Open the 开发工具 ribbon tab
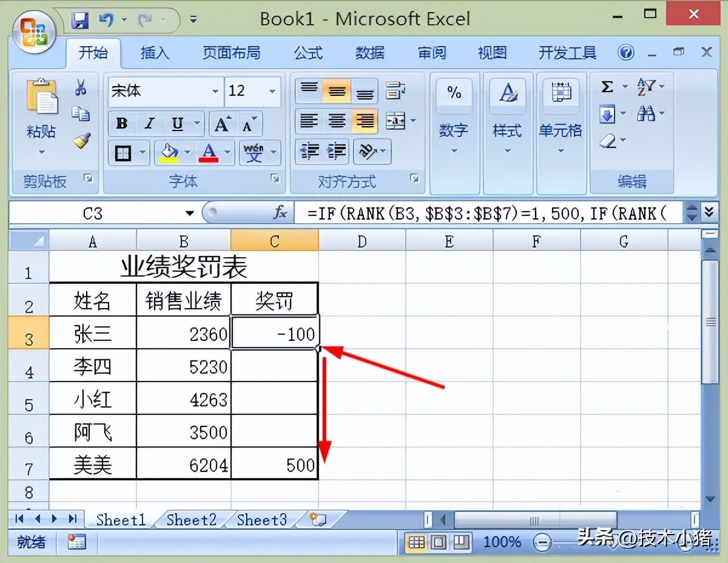The width and height of the screenshot is (728, 563). click(568, 53)
